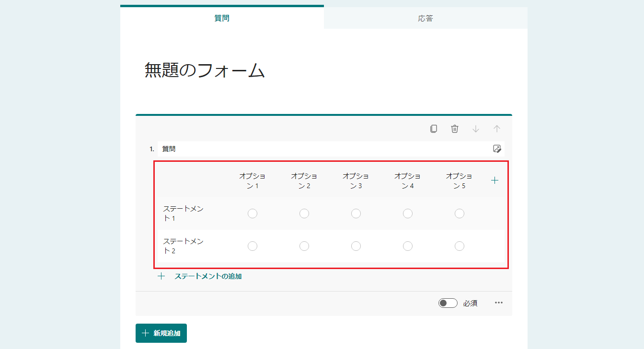Move question down with arrow icon
644x349 pixels.
[x=476, y=129]
